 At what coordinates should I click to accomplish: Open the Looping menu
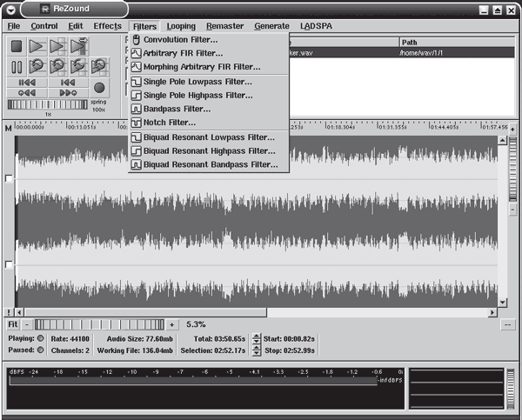point(181,26)
